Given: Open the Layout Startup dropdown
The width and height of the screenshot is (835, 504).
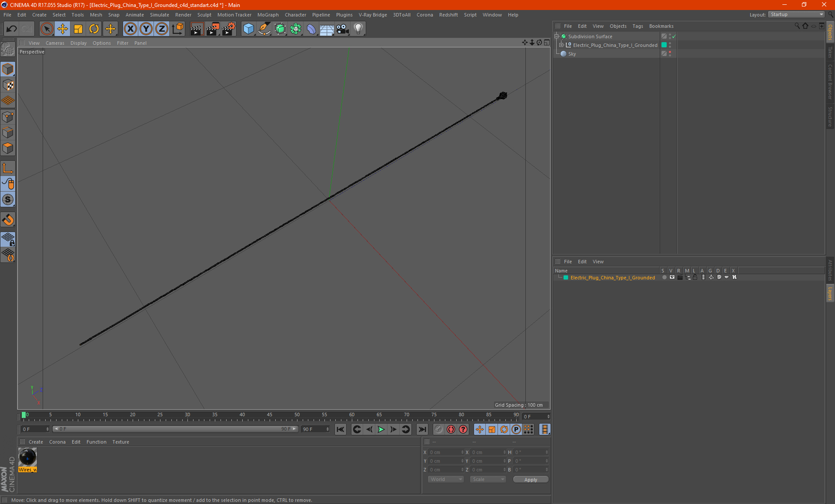Looking at the screenshot, I should click(x=796, y=14).
